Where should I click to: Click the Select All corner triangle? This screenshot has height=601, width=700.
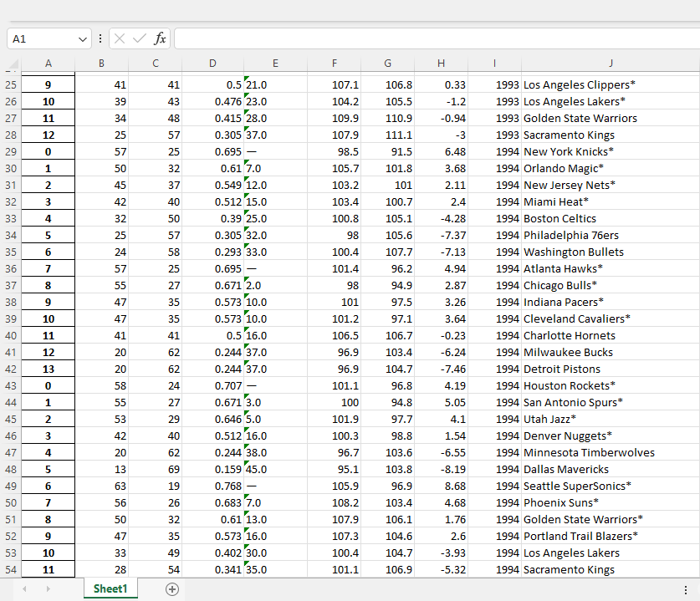click(13, 64)
